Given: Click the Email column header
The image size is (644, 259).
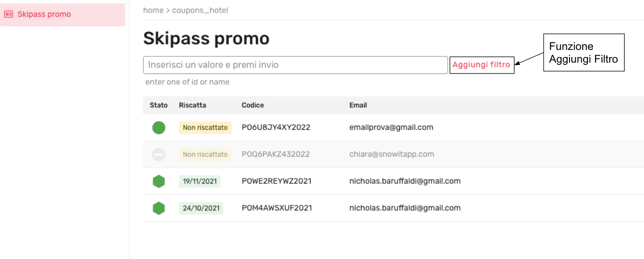Looking at the screenshot, I should pos(358,105).
